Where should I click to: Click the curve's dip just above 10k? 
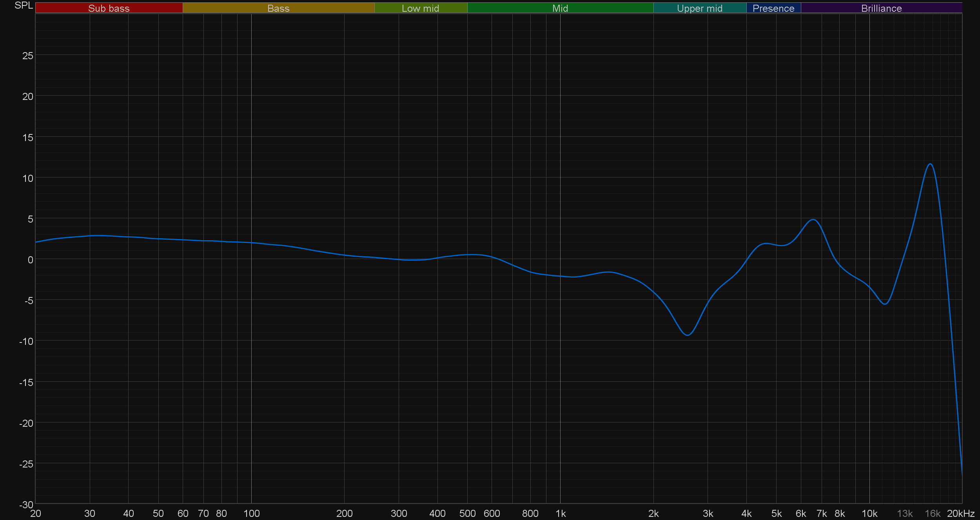pyautogui.click(x=885, y=304)
